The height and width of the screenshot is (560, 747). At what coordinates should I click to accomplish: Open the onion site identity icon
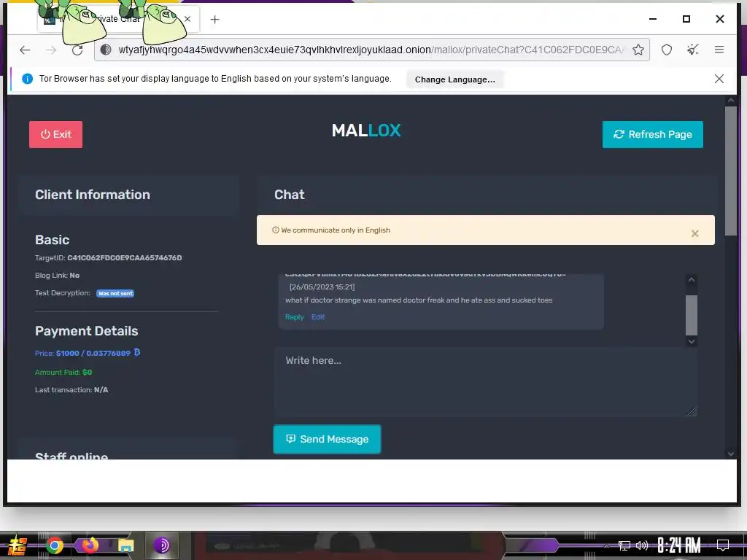pyautogui.click(x=106, y=50)
